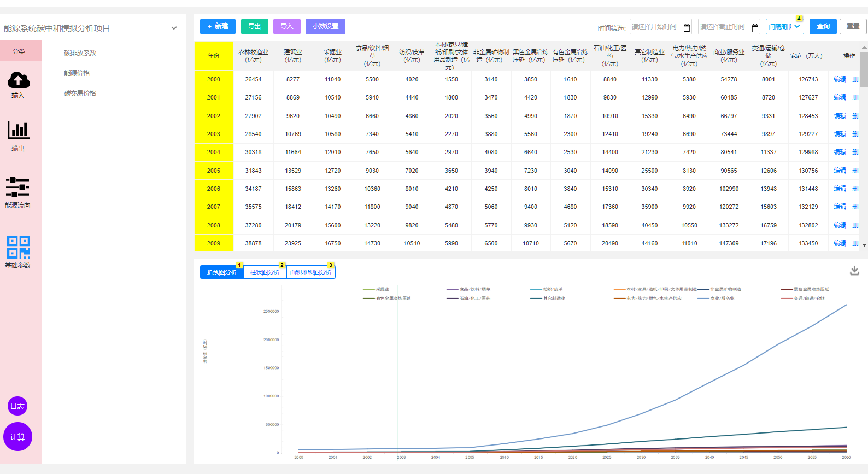
Task: Focus the end time input field
Action: (729, 27)
